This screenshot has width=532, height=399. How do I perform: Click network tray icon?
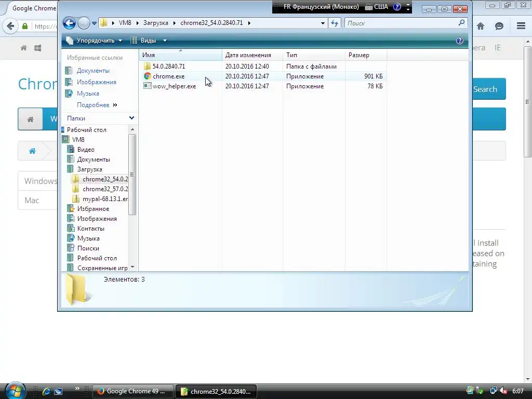click(494, 391)
